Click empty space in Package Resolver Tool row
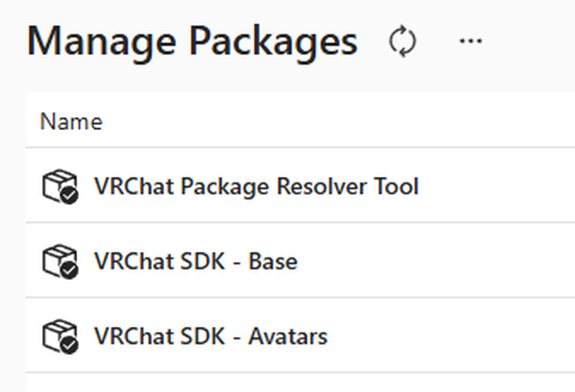 495,185
